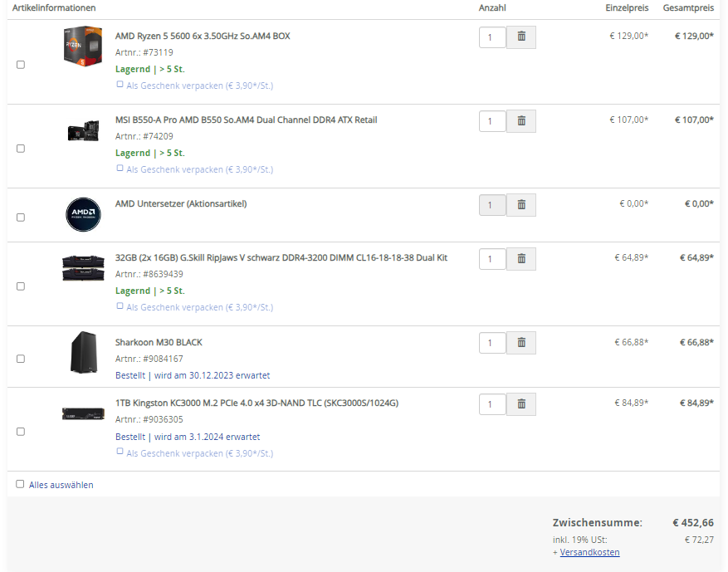The height and width of the screenshot is (572, 728).
Task: Select the AMD Ryzen 5 5600 row checkbox
Action: point(21,65)
